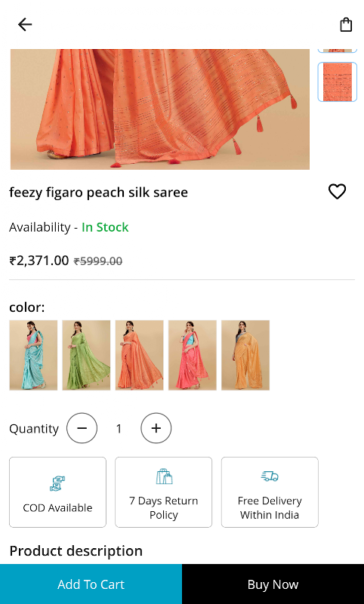Choose the peach saree color variant
Viewport: 364px width, 604px height.
[x=140, y=355]
